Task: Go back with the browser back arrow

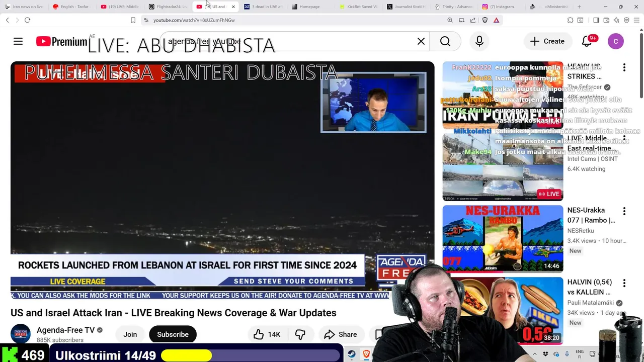Action: [7, 20]
